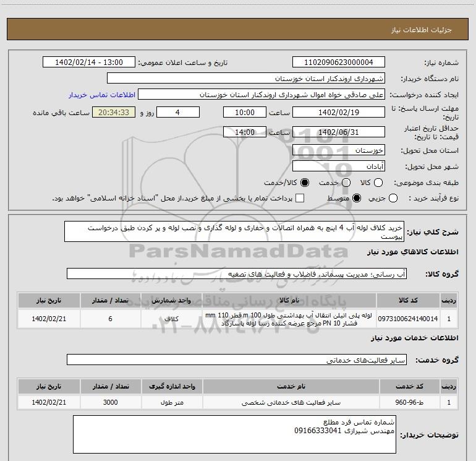
Task: Click the goods quantity cell 6
Action: click(x=110, y=319)
